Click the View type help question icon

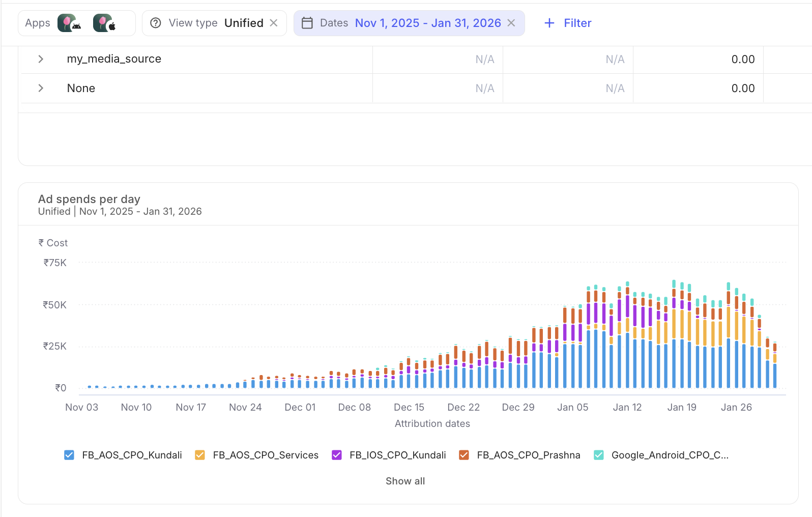[x=156, y=23]
